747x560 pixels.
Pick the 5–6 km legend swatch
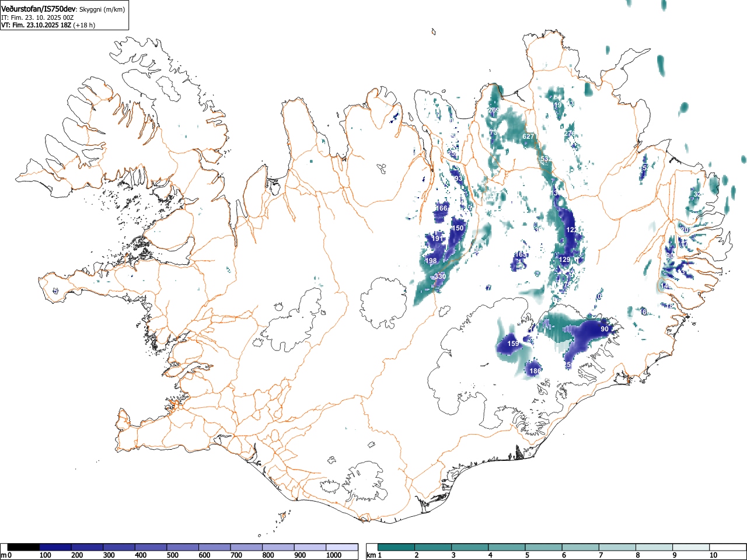(x=544, y=547)
